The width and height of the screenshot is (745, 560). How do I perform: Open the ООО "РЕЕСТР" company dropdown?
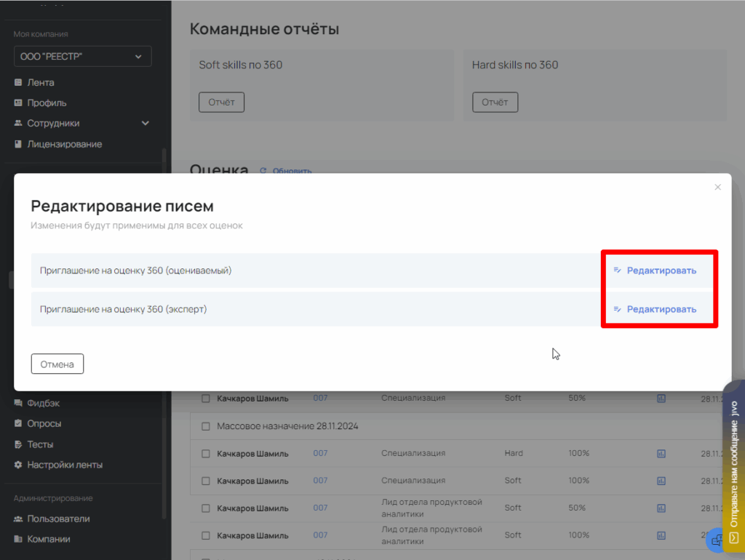point(82,57)
